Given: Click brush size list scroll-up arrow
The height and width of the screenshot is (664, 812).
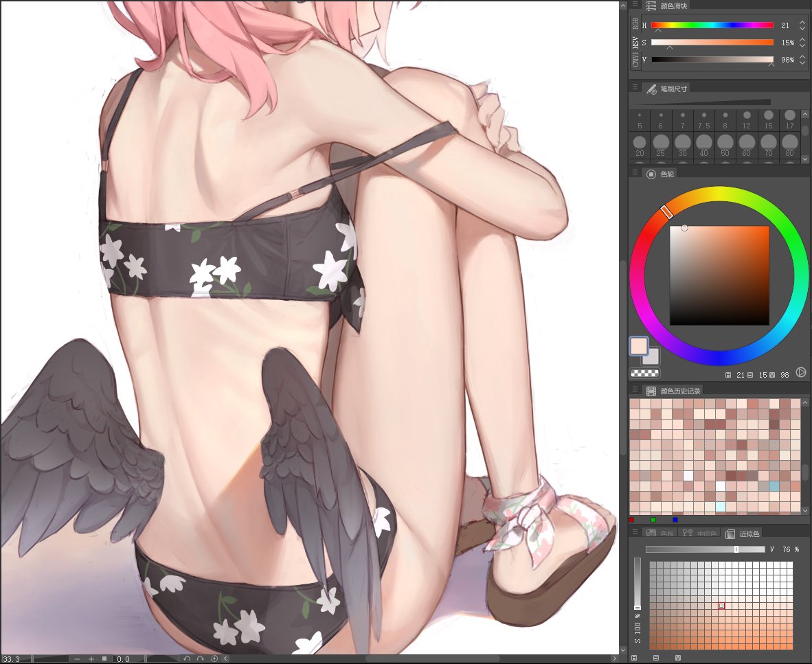Looking at the screenshot, I should coord(804,114).
